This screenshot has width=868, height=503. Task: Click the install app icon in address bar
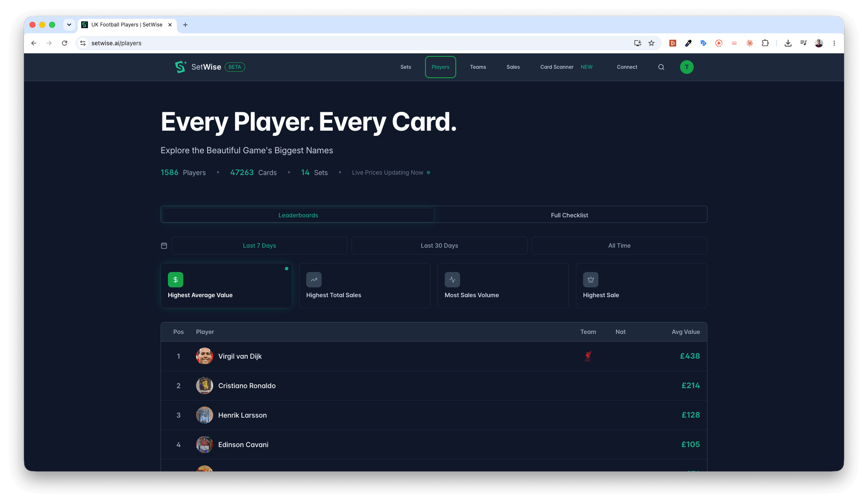[x=638, y=43]
